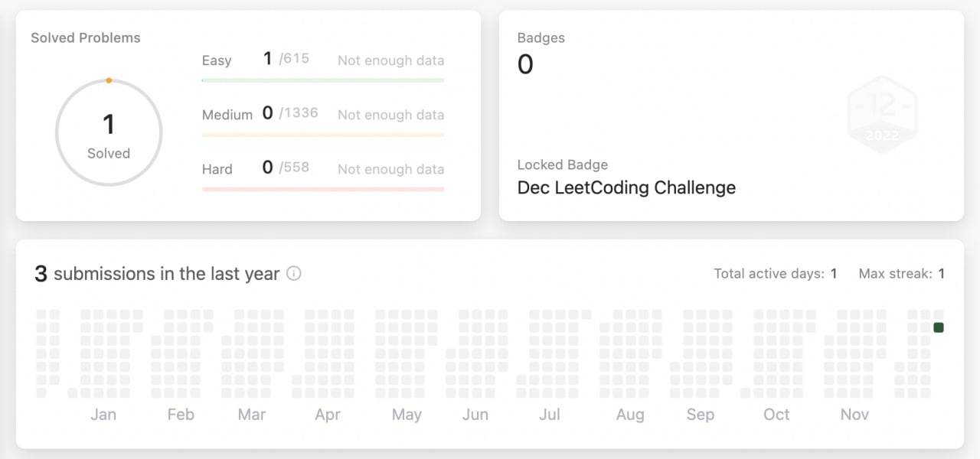Click the green Easy progress bar
The width and height of the screenshot is (980, 459).
[x=323, y=80]
